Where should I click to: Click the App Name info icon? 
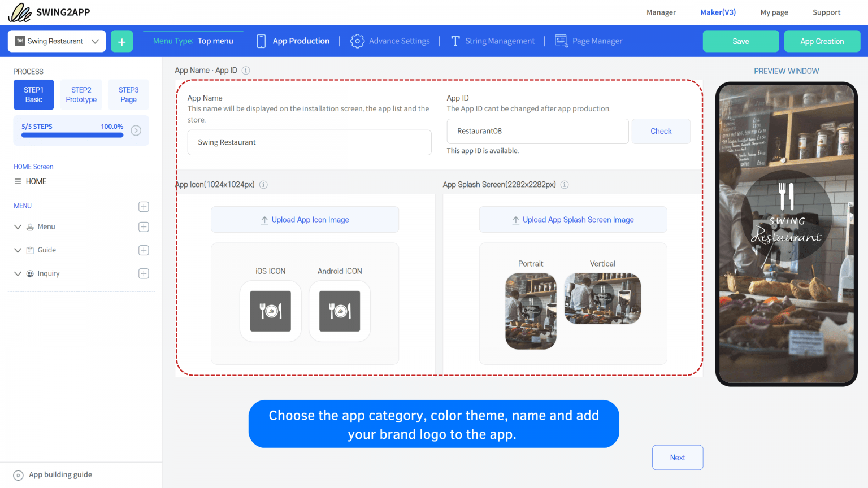coord(246,70)
